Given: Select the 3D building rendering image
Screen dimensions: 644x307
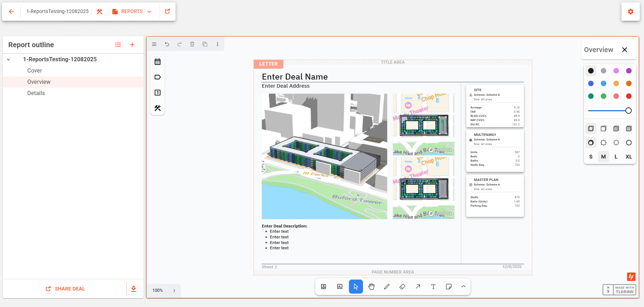Looking at the screenshot, I should (324, 156).
